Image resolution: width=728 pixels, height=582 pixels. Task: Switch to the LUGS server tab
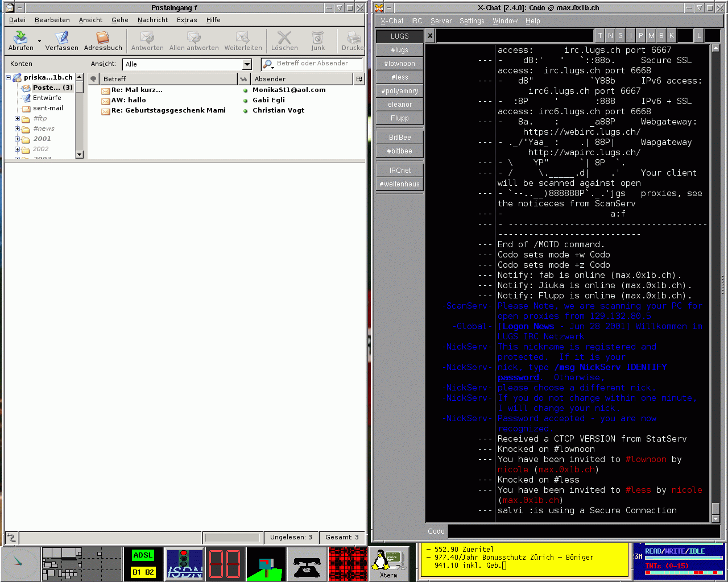pyautogui.click(x=400, y=36)
